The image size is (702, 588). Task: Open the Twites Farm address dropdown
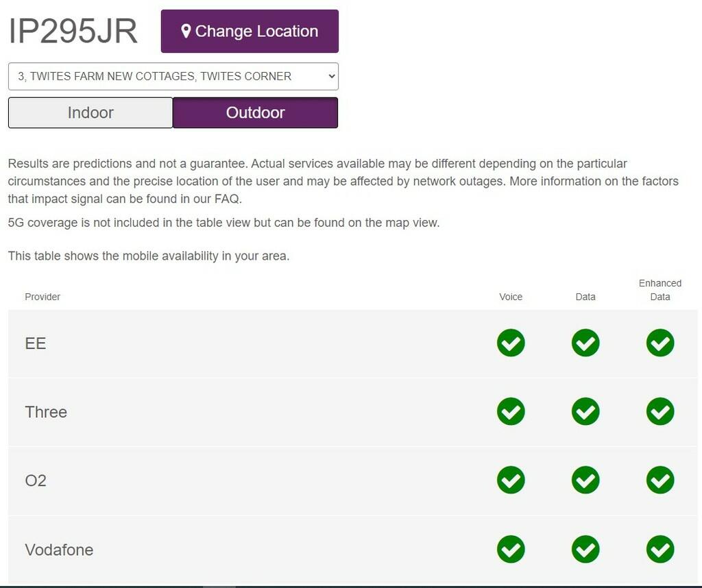(x=173, y=77)
